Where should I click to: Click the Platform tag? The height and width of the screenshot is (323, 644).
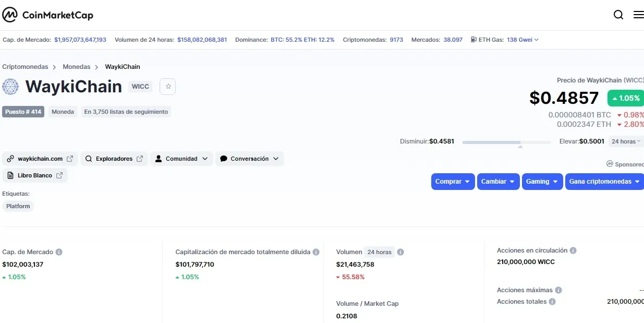click(x=18, y=206)
